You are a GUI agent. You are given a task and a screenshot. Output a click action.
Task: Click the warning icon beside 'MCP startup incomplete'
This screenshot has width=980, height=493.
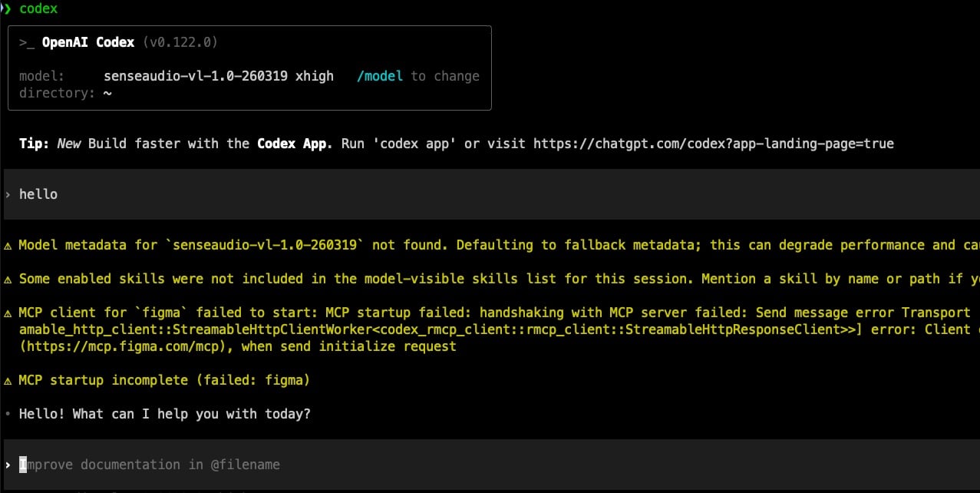(8, 380)
